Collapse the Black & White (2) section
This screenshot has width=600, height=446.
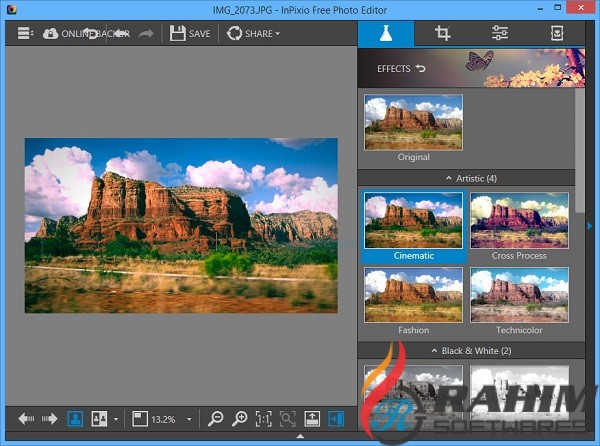471,351
